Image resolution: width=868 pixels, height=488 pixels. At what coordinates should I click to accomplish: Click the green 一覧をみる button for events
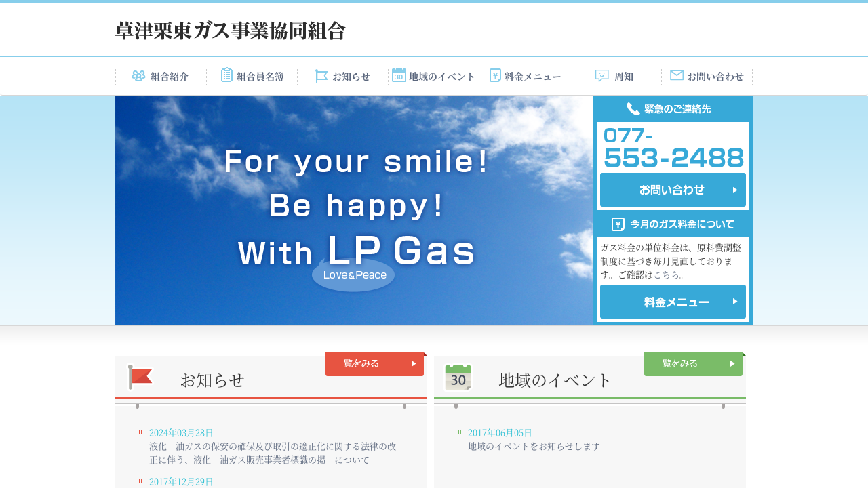(x=693, y=363)
